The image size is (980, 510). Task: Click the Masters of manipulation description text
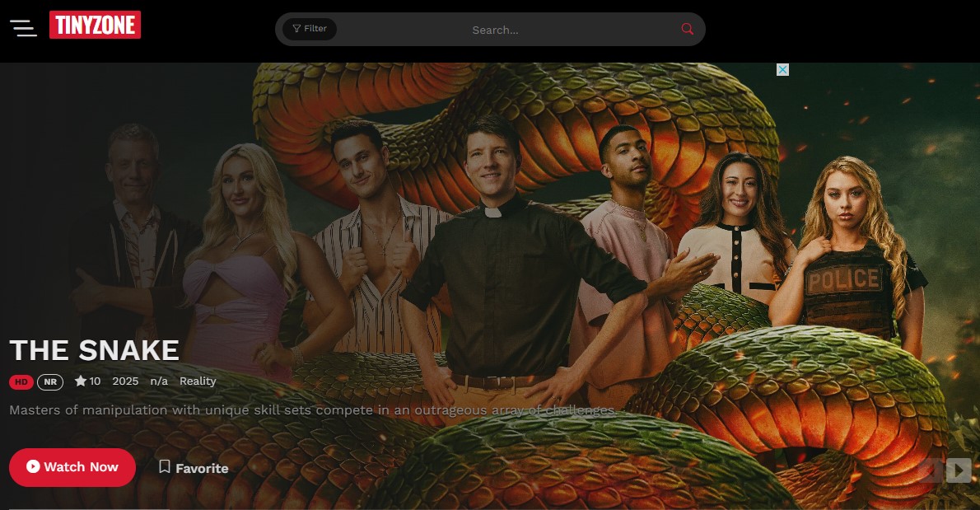coord(313,409)
